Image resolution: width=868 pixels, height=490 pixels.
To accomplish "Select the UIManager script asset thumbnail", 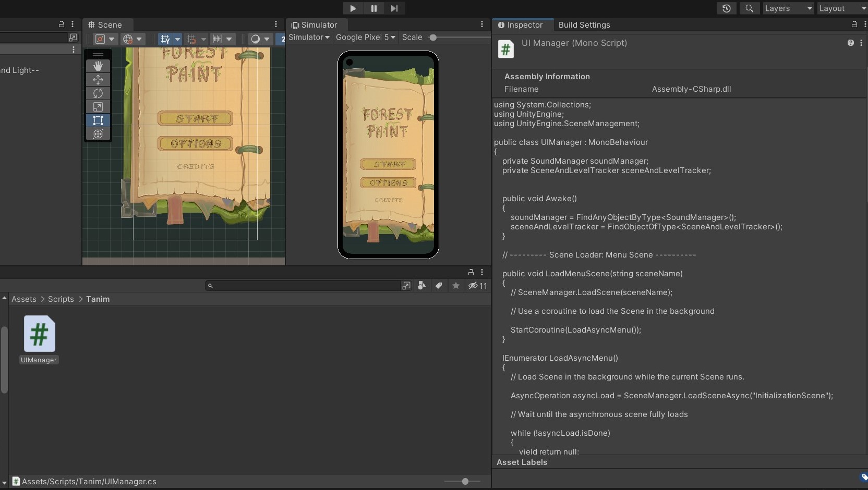I will [x=39, y=334].
